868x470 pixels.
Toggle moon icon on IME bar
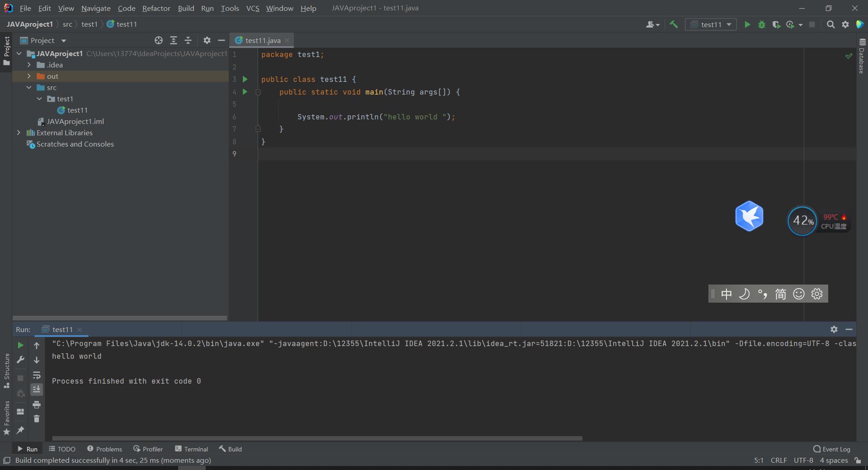pos(744,294)
